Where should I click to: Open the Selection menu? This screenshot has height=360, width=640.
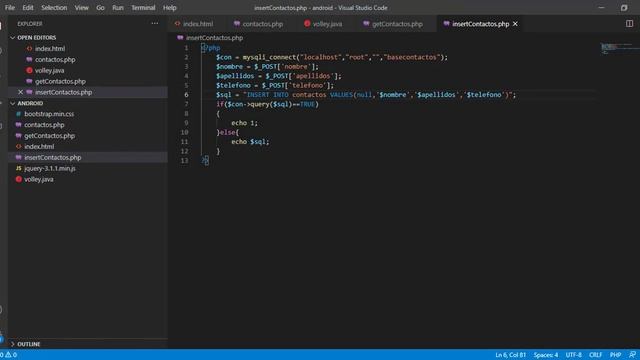point(54,8)
